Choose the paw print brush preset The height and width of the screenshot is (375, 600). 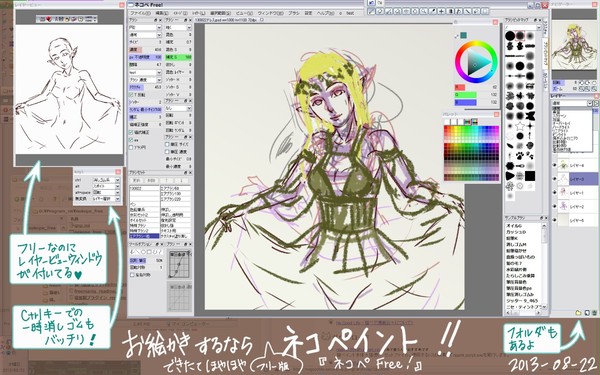coord(520,156)
